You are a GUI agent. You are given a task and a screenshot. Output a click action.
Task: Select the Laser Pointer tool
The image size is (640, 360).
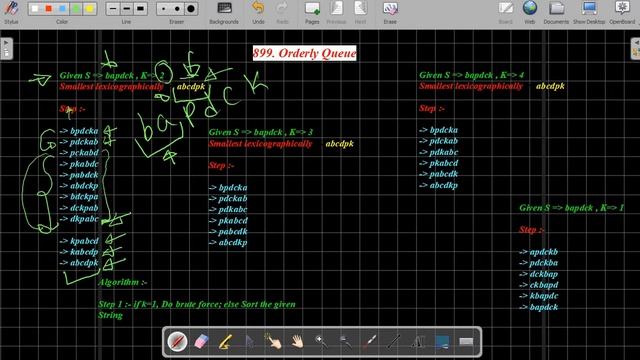[369, 342]
